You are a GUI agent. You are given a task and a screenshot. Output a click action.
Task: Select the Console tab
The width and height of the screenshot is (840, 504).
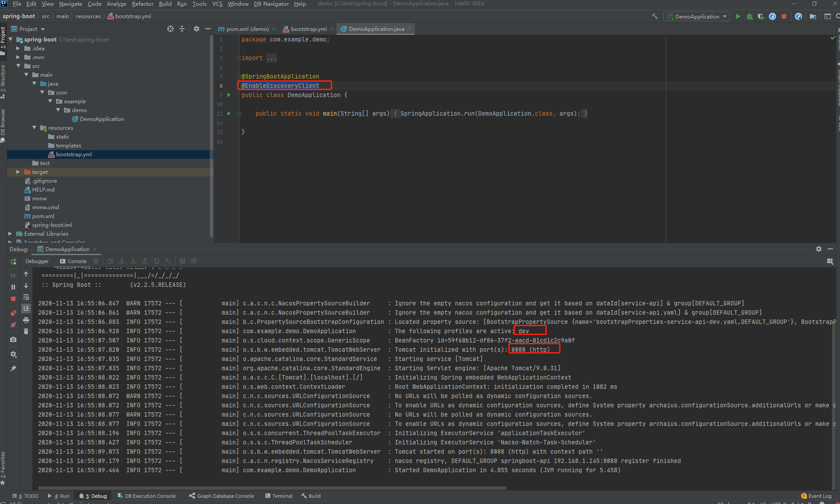click(73, 261)
